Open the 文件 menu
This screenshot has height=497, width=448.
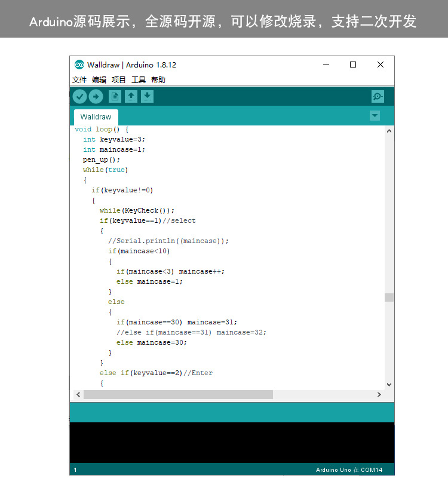[x=79, y=80]
